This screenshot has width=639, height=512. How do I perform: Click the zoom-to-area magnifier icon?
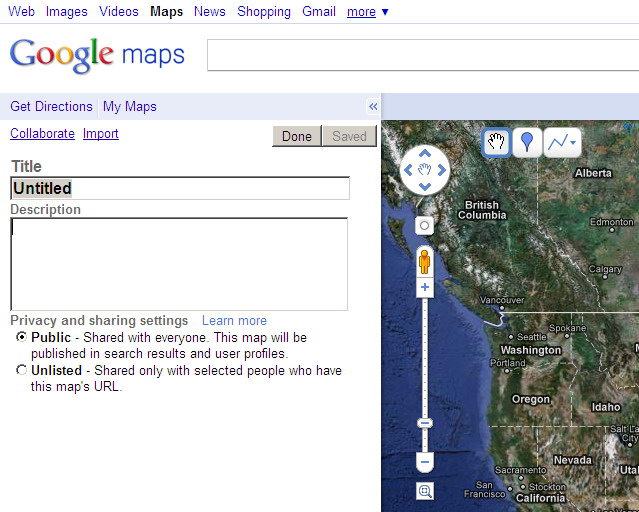[x=425, y=491]
